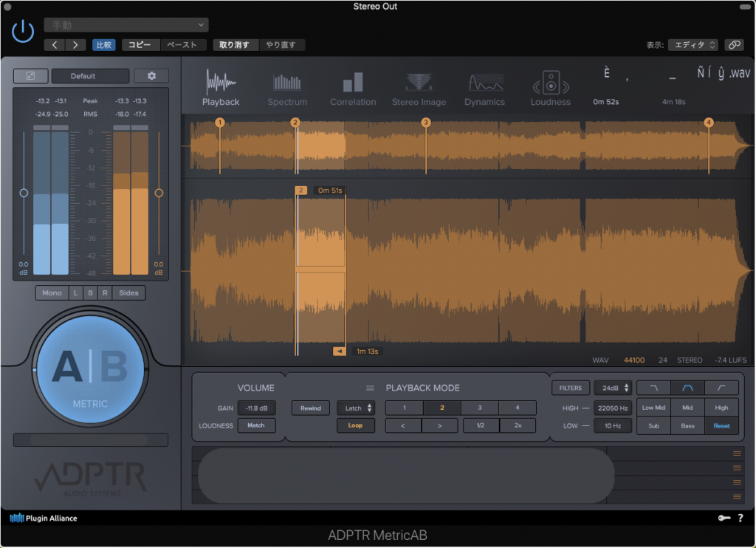This screenshot has height=548, width=756.
Task: Click the low-pass filter shape icon
Action: 654,388
